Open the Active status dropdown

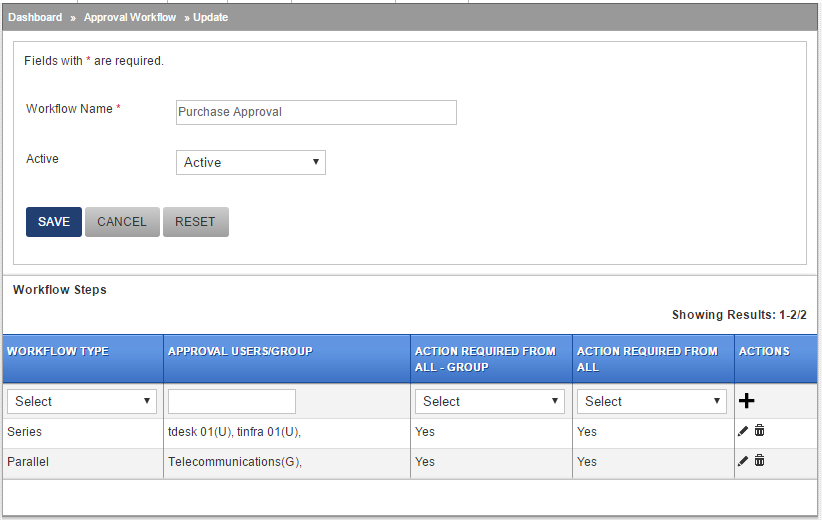[251, 162]
